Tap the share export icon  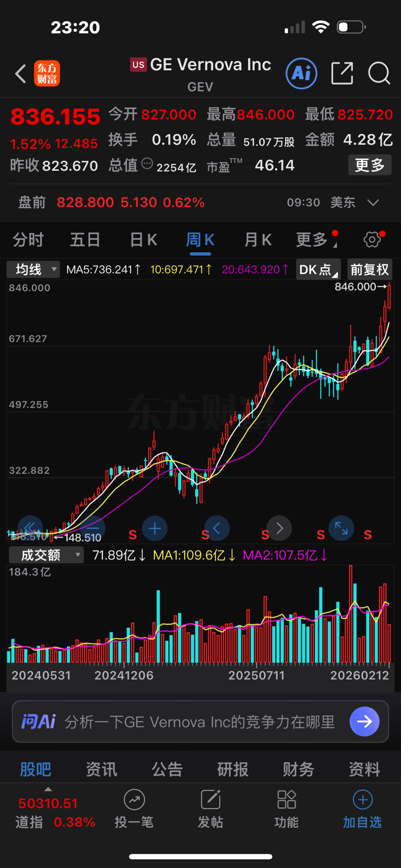[x=342, y=73]
